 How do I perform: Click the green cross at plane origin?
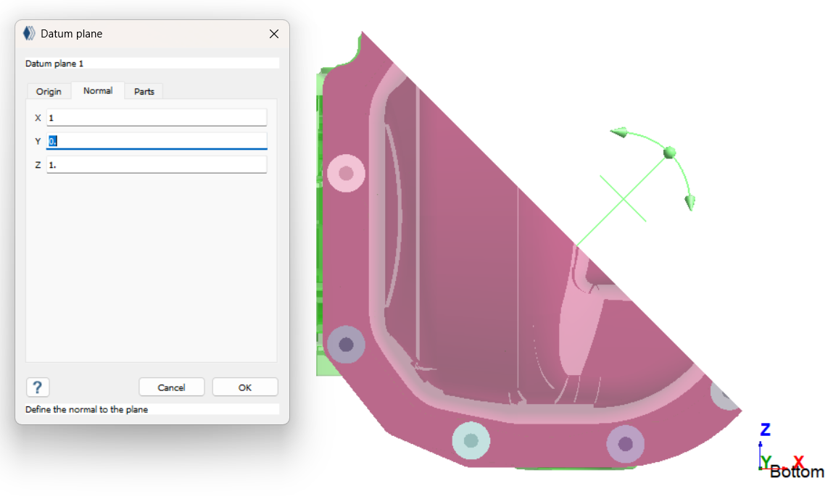pos(624,198)
